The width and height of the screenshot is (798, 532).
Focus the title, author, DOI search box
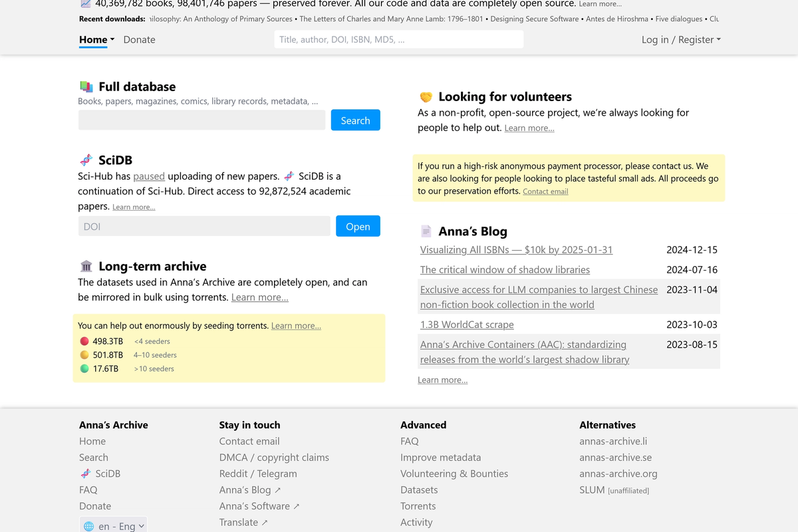399,39
